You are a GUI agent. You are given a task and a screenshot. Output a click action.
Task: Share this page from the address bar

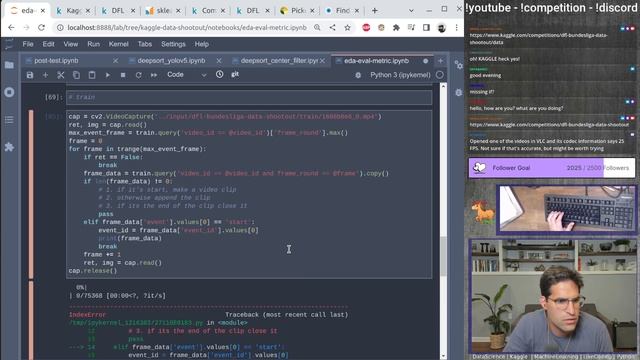[332, 27]
